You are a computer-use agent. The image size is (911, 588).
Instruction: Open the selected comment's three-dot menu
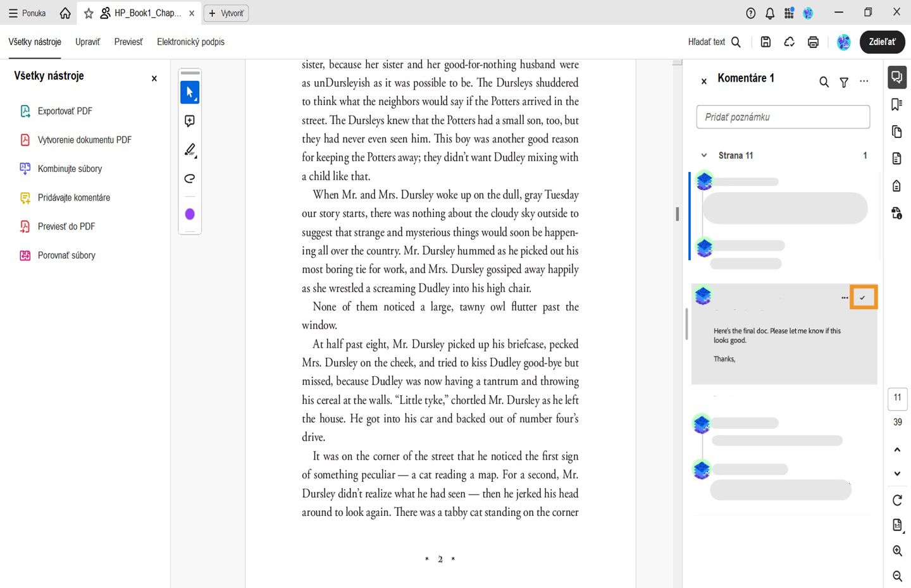tap(845, 297)
